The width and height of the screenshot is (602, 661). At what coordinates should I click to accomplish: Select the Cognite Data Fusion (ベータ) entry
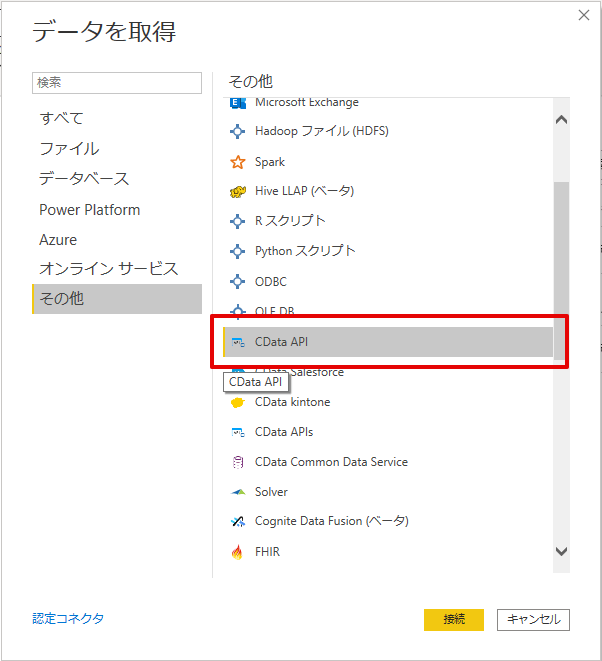pyautogui.click(x=388, y=522)
